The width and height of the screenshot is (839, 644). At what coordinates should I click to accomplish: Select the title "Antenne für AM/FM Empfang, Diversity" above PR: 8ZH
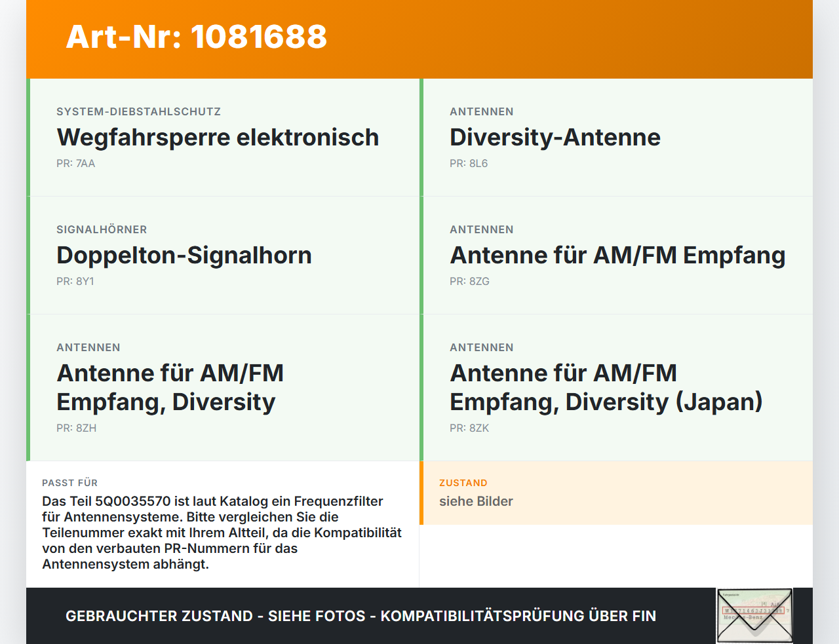(170, 387)
